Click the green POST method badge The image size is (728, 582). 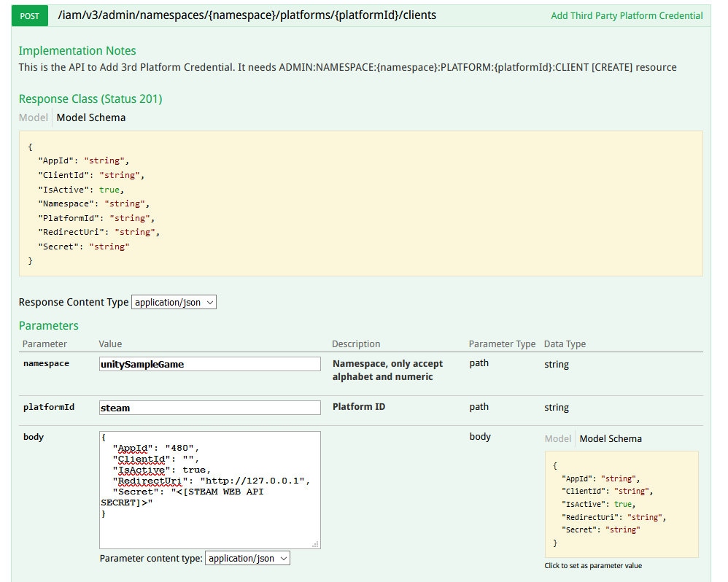(x=30, y=16)
